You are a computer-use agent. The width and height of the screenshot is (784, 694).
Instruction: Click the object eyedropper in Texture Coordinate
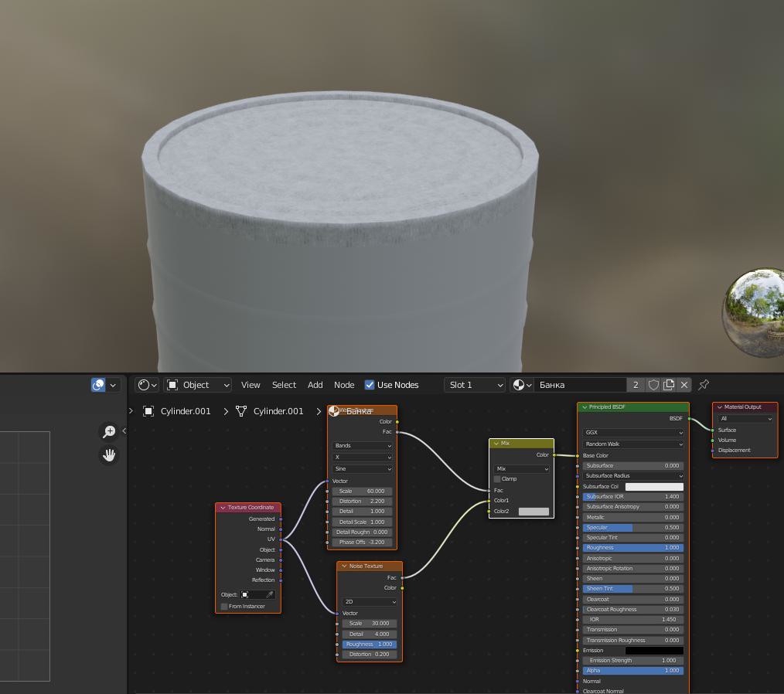[x=270, y=595]
